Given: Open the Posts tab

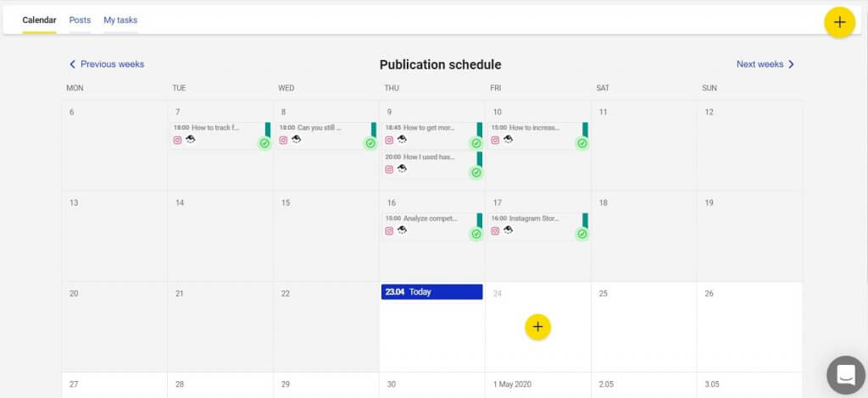Looking at the screenshot, I should (80, 20).
